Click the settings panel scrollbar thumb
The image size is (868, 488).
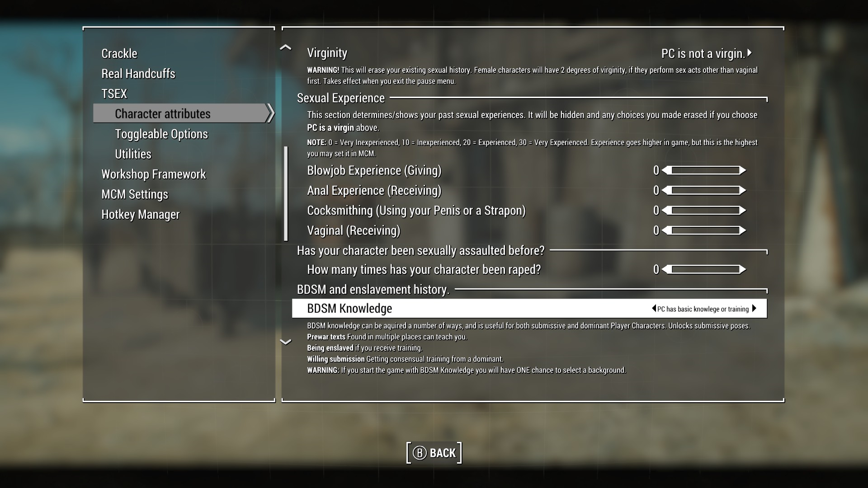point(286,193)
